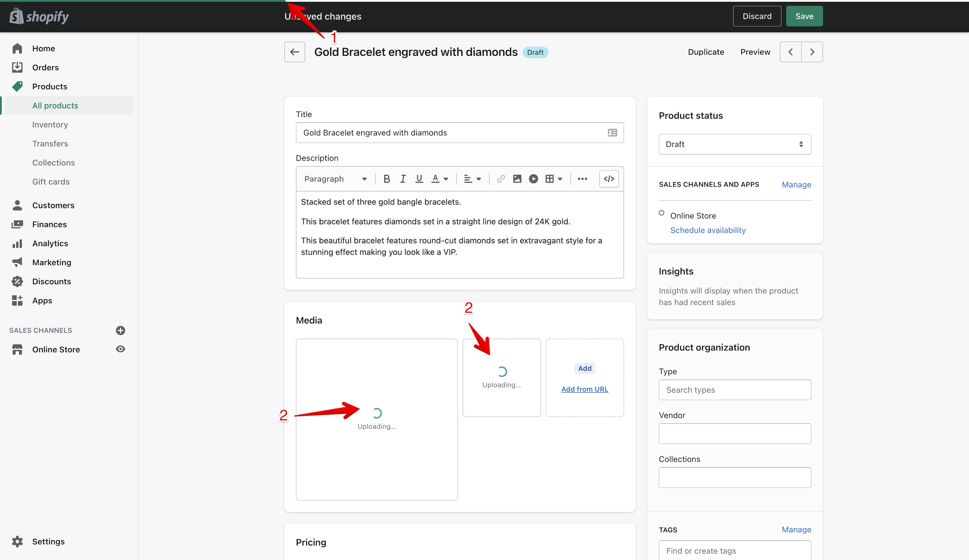969x560 pixels.
Task: Open Orders section
Action: pyautogui.click(x=45, y=68)
